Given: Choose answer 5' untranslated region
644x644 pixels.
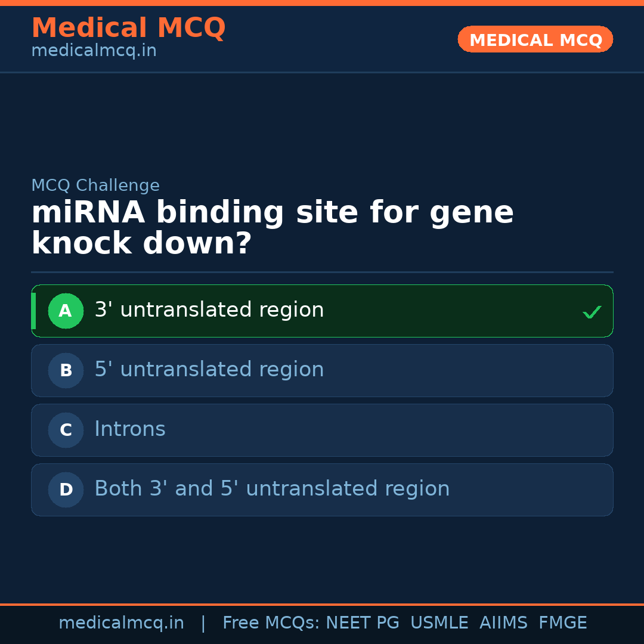Looking at the screenshot, I should pos(209,370).
